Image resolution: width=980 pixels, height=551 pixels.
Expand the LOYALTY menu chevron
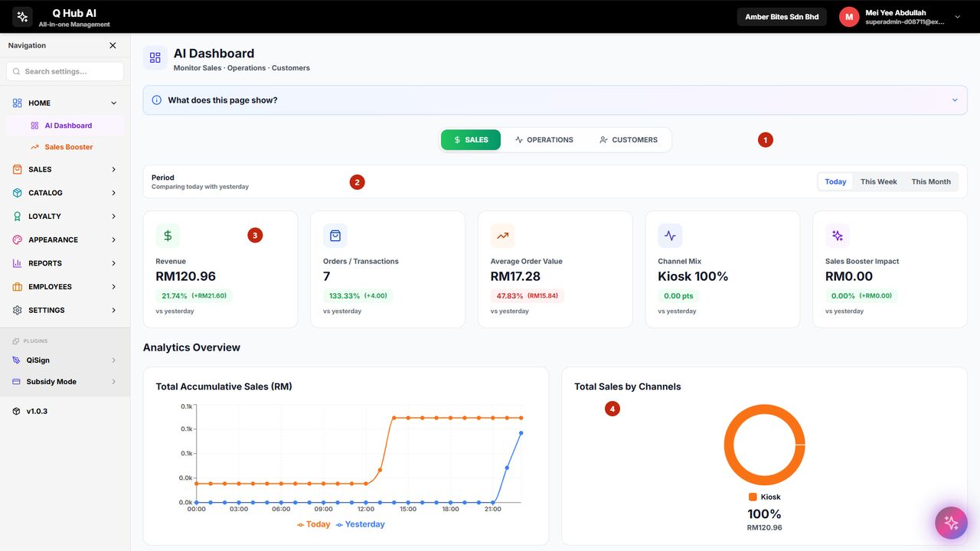click(114, 217)
